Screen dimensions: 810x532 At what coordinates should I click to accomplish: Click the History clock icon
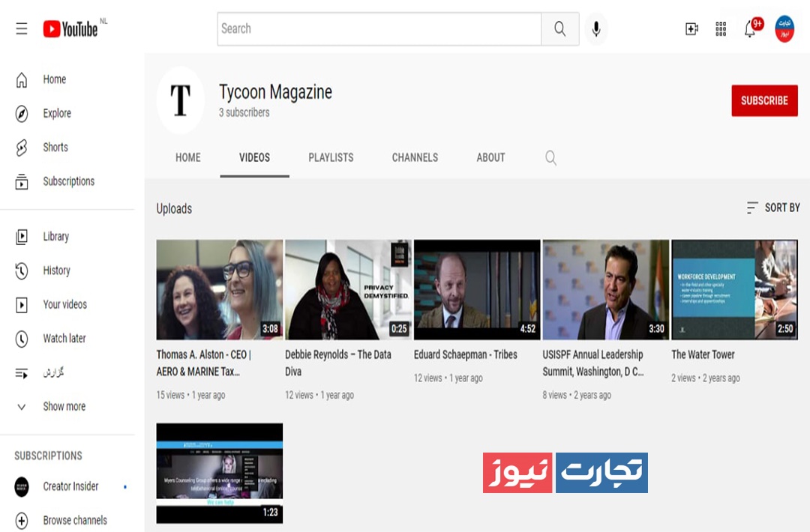pyautogui.click(x=22, y=271)
